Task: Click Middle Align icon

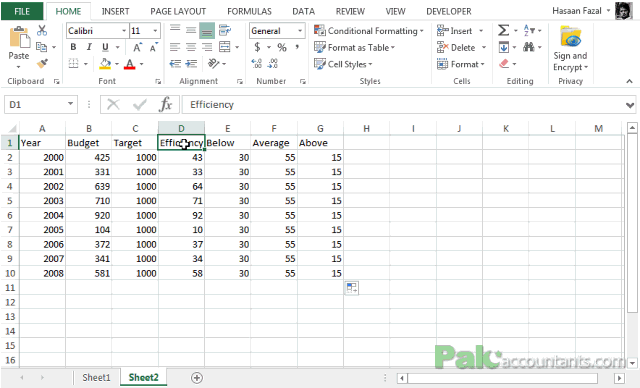Action: 191,30
